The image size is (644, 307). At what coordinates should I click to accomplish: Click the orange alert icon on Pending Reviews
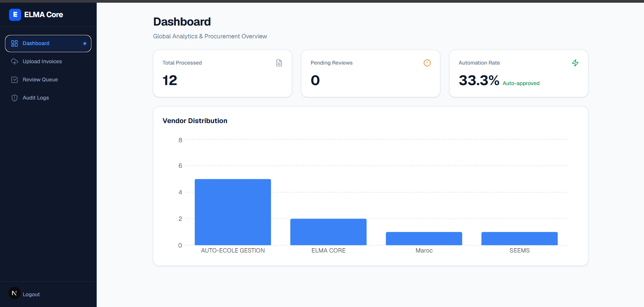pos(427,63)
